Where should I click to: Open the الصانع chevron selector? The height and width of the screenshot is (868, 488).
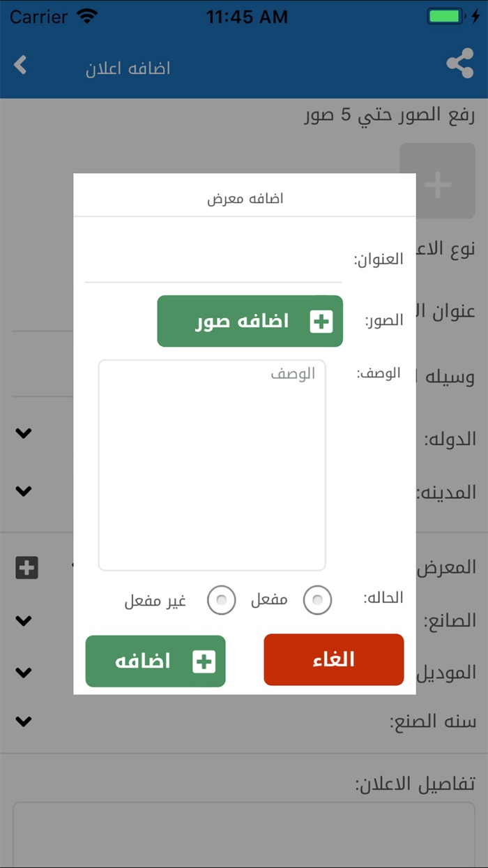coord(24,620)
